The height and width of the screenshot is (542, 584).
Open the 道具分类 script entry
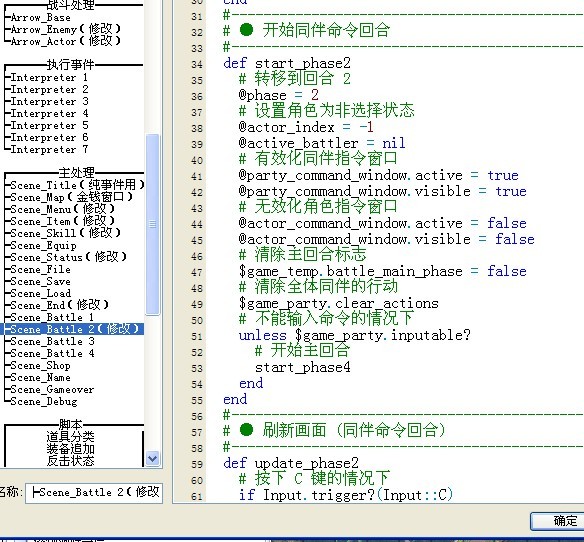(70, 436)
